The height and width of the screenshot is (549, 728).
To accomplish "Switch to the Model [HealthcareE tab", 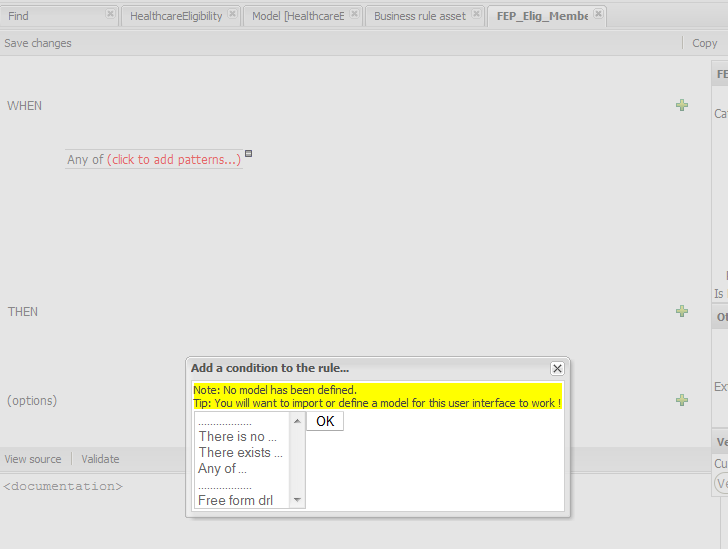I will tap(297, 16).
